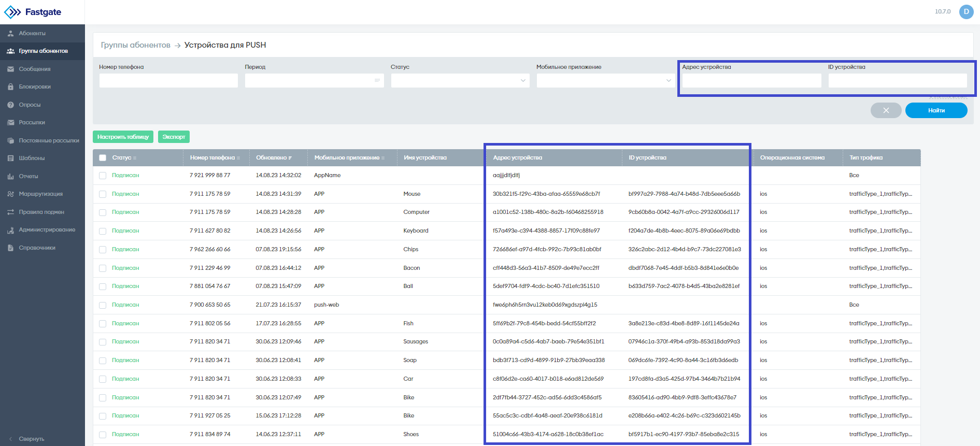Open Сообщения menu item
The width and height of the screenshot is (980, 446).
[35, 69]
